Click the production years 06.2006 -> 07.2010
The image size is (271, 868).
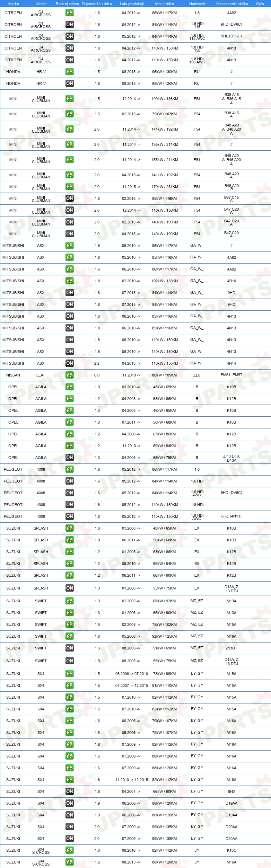[x=132, y=674]
